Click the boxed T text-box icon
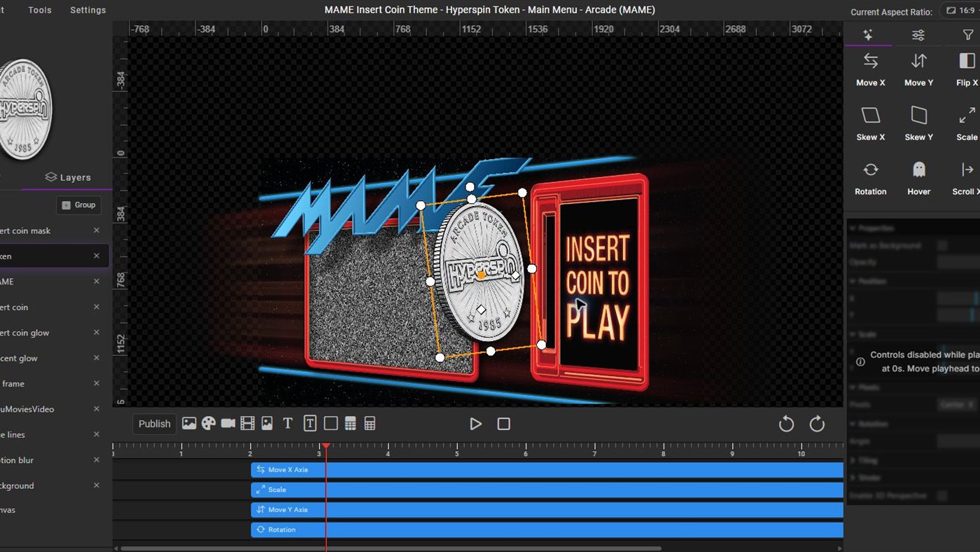The width and height of the screenshot is (980, 552). tap(310, 423)
